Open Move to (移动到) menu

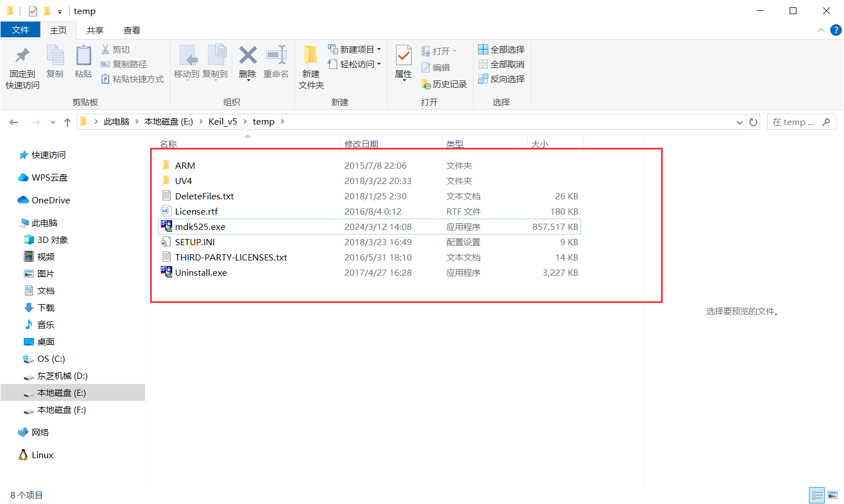pos(186,62)
